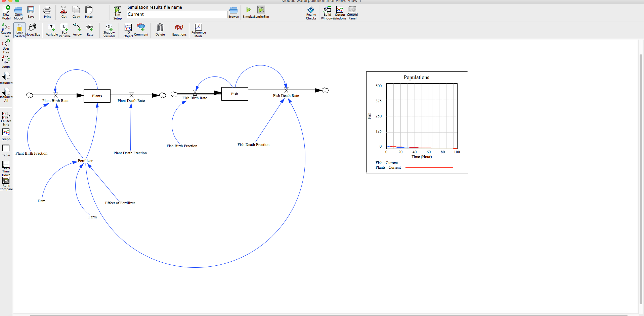Click the simulation results file name field
Image resolution: width=644 pixels, height=316 pixels.
(177, 14)
